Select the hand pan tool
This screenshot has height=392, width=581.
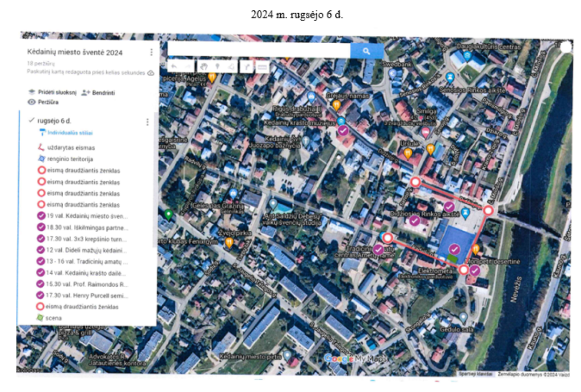[x=204, y=66]
